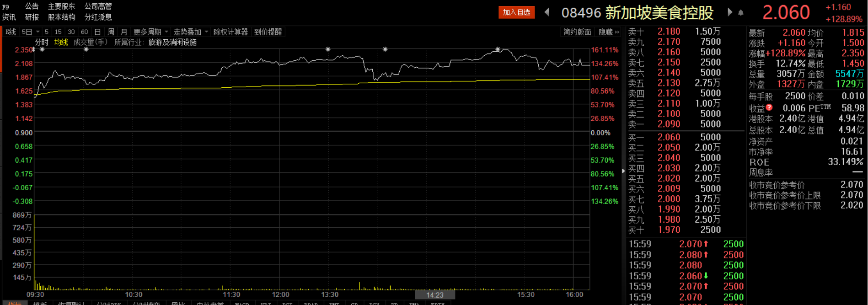Screen dimensions: 868x305
Task: Switch to K线 candlestick chart
Action: pos(11,32)
